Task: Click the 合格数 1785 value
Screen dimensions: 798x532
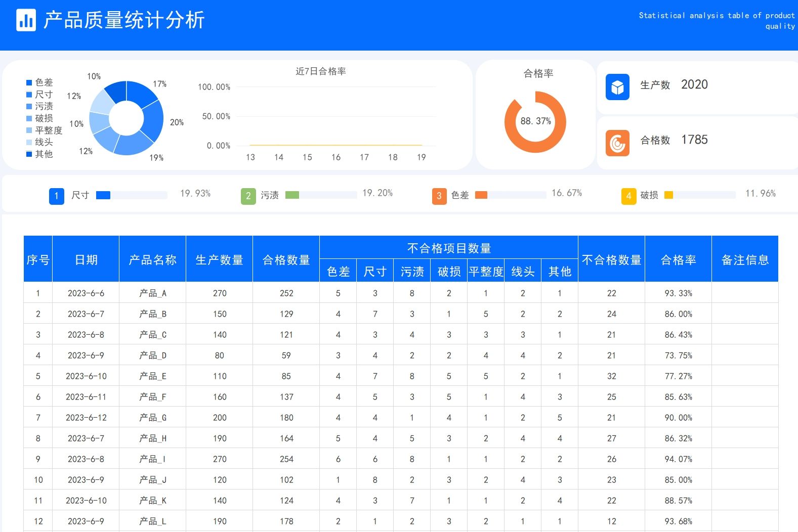Action: point(694,140)
